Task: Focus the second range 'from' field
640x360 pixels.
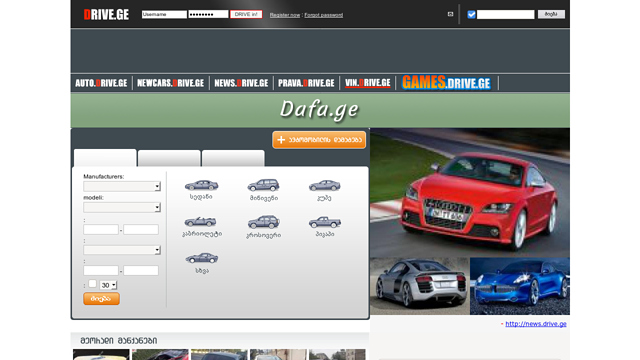Action: [x=101, y=270]
